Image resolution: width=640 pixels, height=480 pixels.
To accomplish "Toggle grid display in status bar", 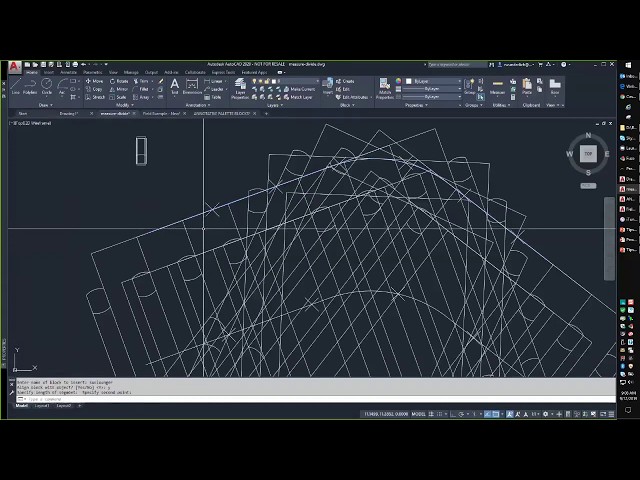I will [431, 414].
